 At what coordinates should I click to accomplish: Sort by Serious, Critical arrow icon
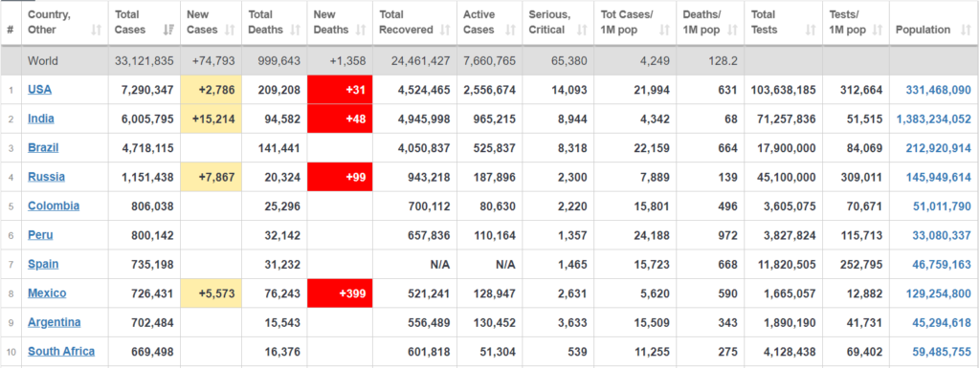coord(582,30)
